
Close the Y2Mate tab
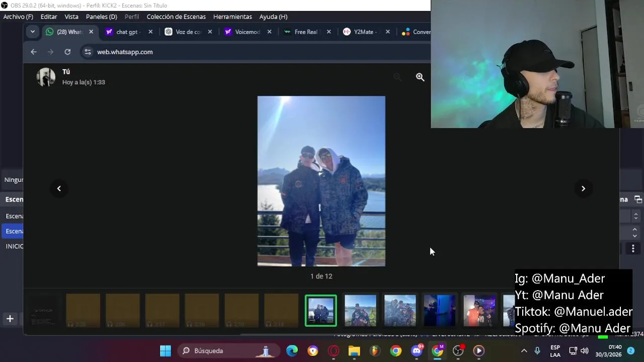[387, 32]
